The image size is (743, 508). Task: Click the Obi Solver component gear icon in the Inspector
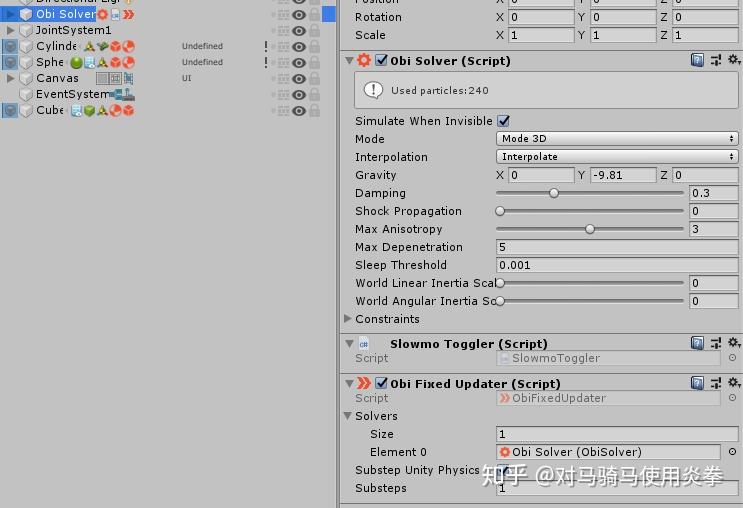pyautogui.click(x=364, y=60)
